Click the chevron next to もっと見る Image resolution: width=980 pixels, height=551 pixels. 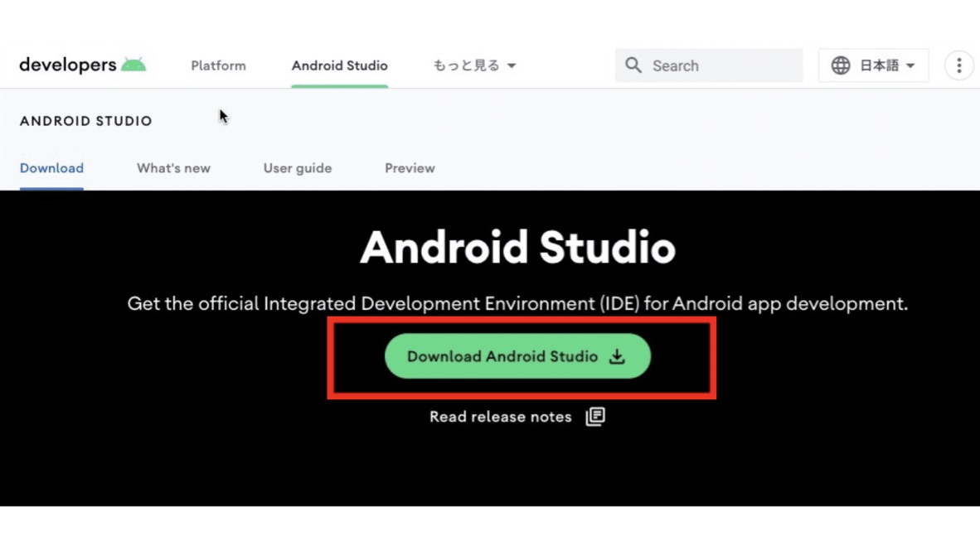click(x=512, y=65)
